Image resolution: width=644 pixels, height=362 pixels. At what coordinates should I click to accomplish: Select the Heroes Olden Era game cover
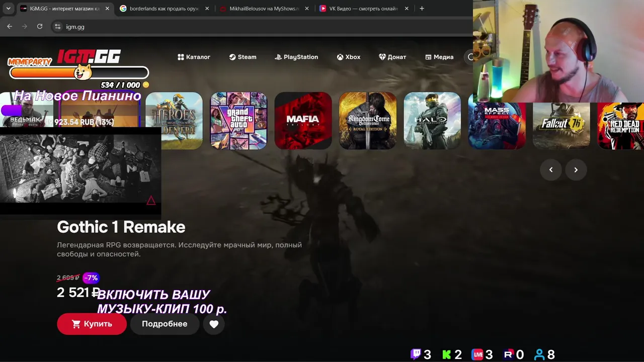point(174,121)
